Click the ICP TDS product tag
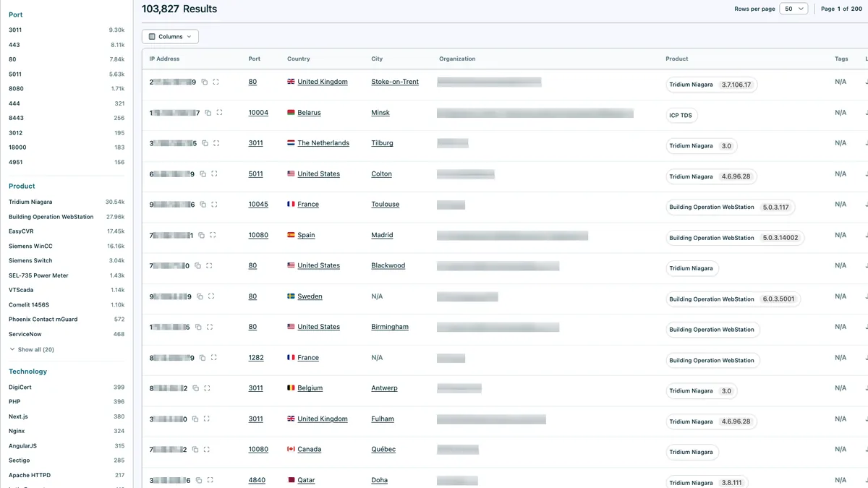 (x=682, y=116)
